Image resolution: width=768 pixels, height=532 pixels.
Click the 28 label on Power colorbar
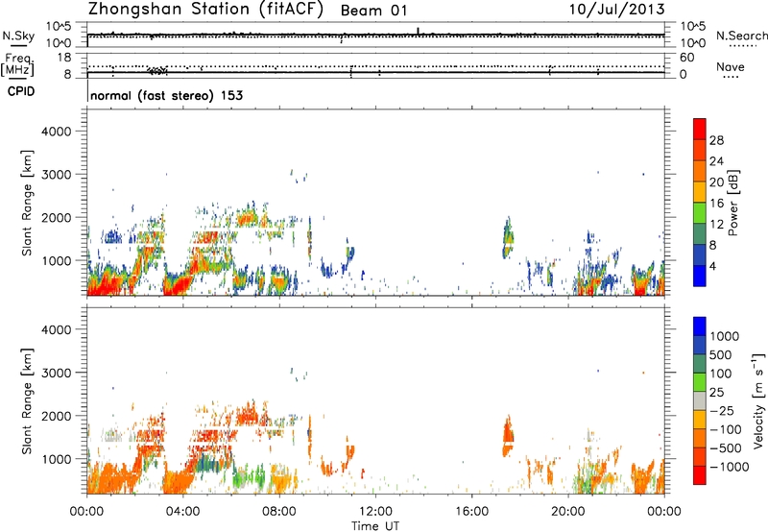(x=716, y=140)
